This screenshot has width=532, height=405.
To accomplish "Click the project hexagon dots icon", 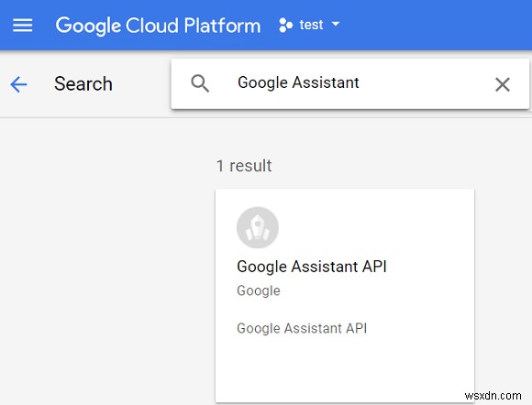I will (x=285, y=26).
